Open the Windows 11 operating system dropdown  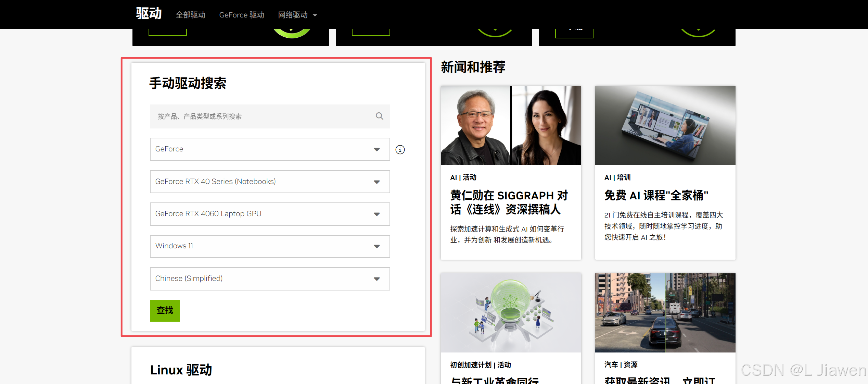[x=270, y=246]
